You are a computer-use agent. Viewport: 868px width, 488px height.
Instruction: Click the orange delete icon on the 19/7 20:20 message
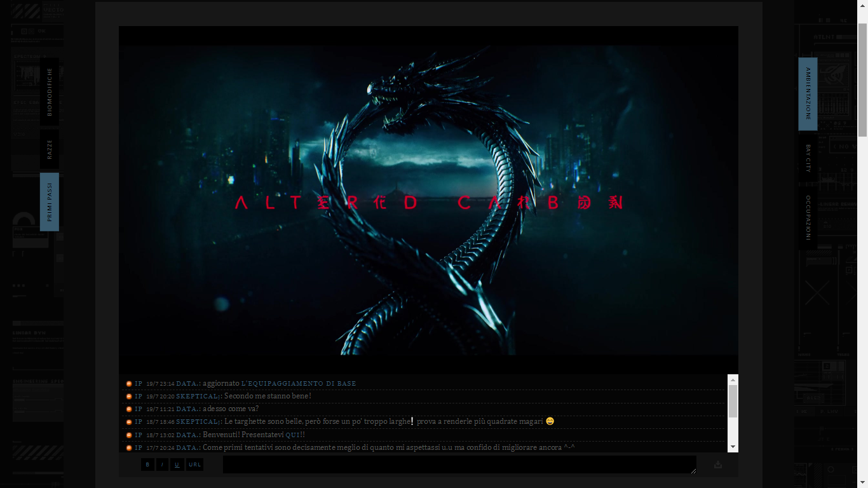129,396
